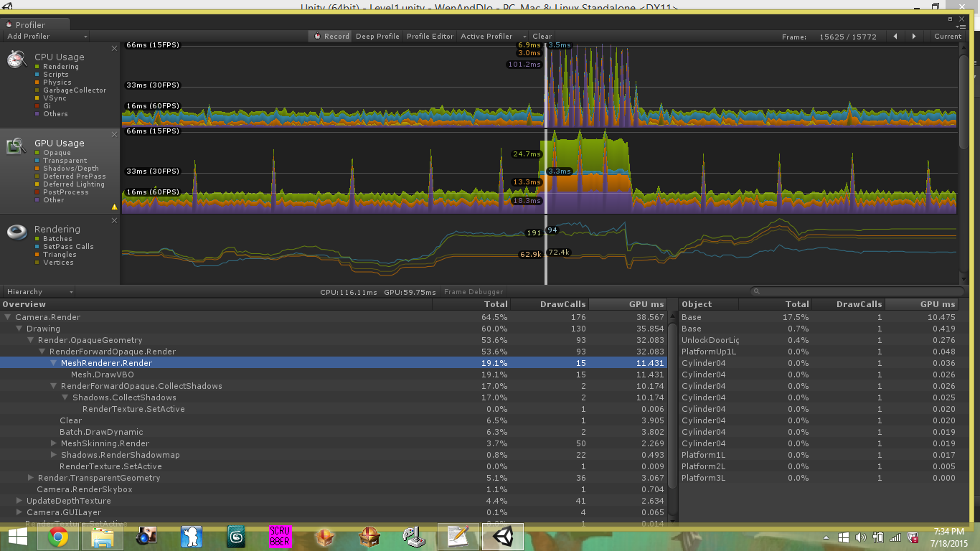The height and width of the screenshot is (551, 980).
Task: Click the Transparent blue color swatch
Action: 37,161
